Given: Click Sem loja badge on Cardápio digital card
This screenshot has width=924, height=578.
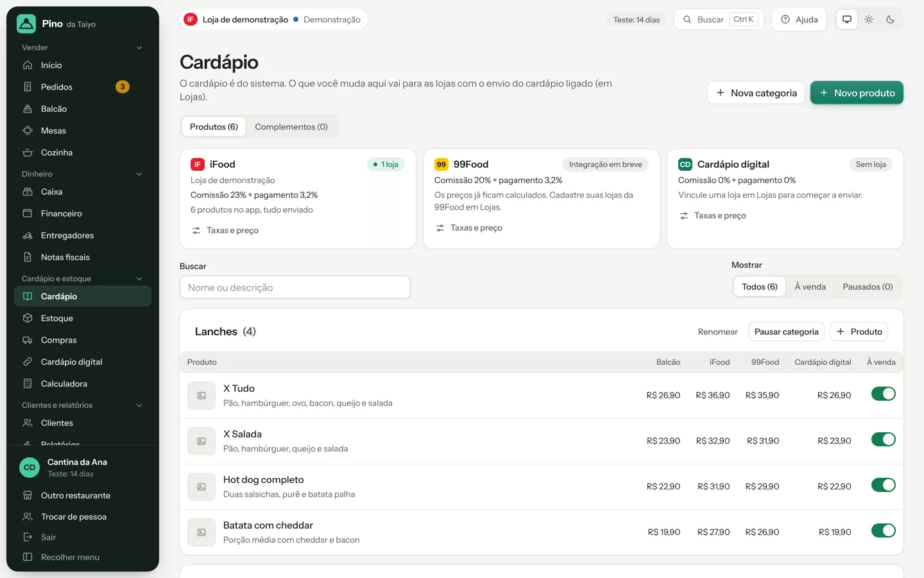Looking at the screenshot, I should coord(871,164).
